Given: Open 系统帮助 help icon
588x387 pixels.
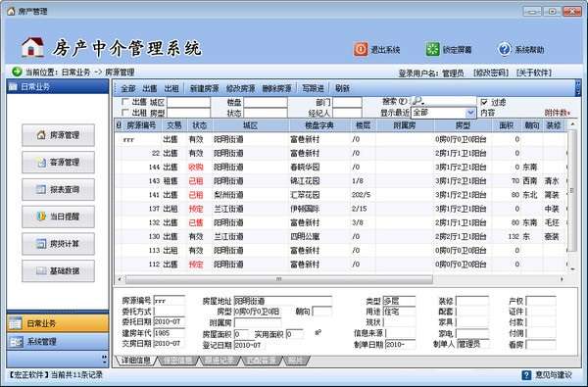Looking at the screenshot, I should tap(505, 49).
